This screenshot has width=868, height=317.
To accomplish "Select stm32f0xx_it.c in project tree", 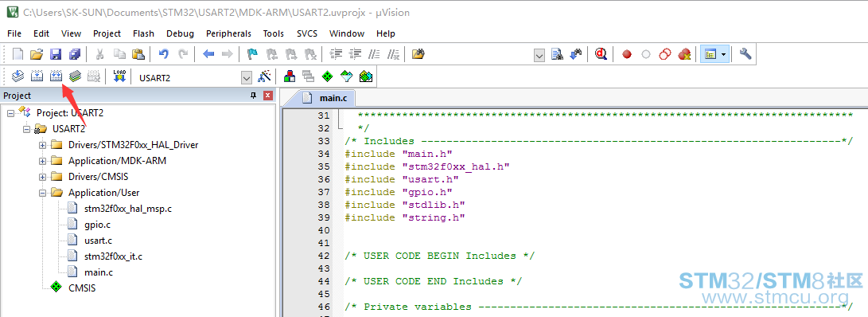I will point(113,256).
